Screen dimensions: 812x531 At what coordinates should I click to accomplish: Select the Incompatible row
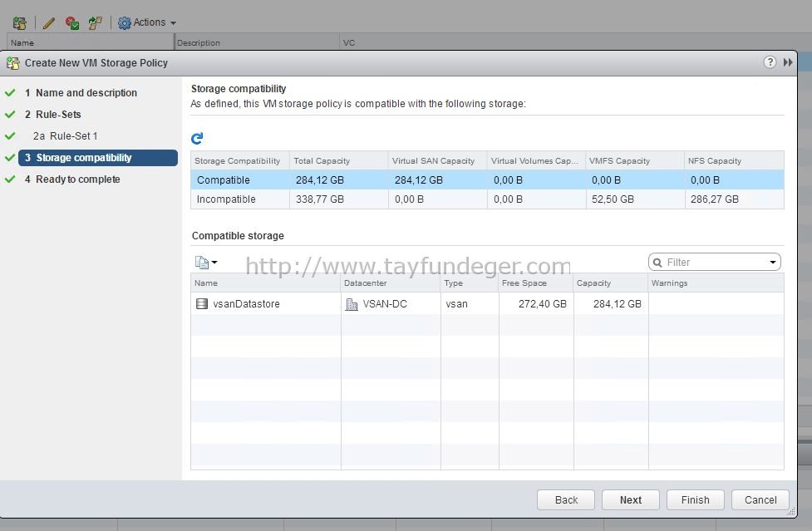487,199
